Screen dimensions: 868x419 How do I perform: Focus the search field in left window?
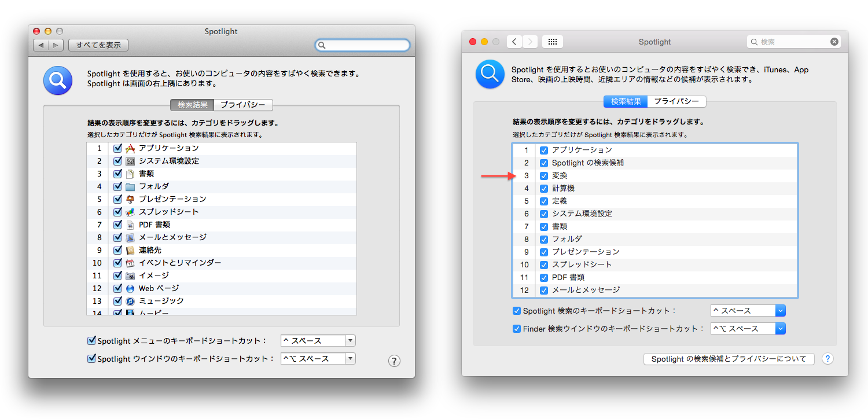[x=363, y=45]
